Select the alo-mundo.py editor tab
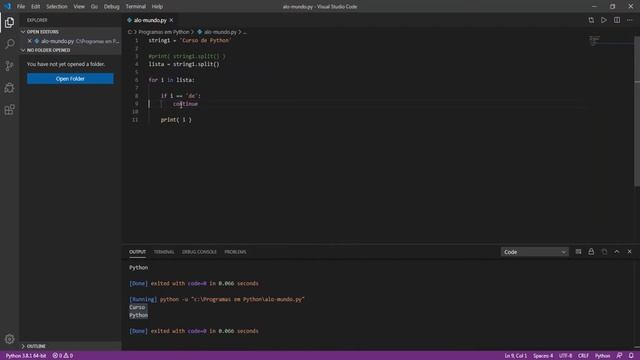The height and width of the screenshot is (360, 640). click(x=150, y=20)
